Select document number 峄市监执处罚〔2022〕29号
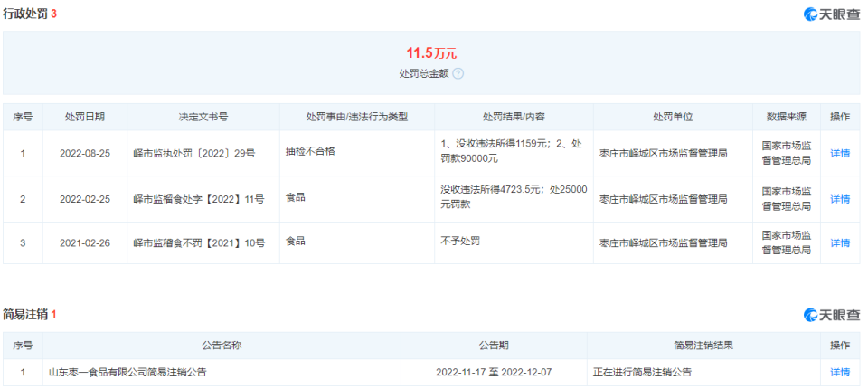This screenshot has width=868, height=389. click(x=195, y=154)
